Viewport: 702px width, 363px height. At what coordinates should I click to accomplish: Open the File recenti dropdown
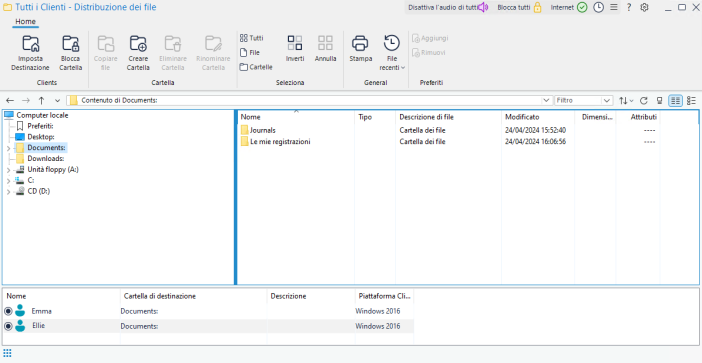(x=392, y=52)
